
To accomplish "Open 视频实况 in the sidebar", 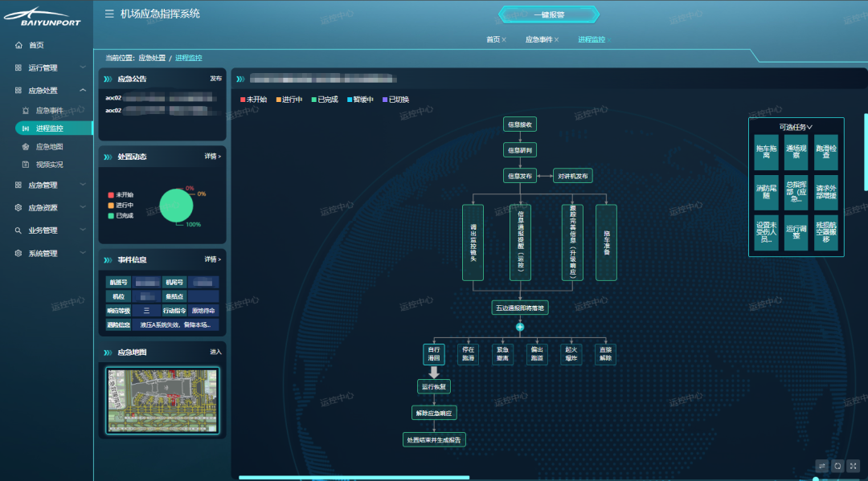I will 49,164.
